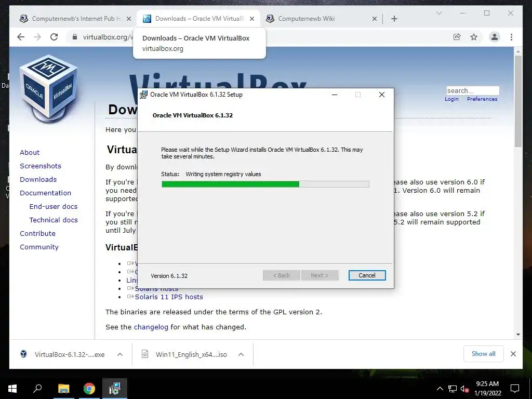
Task: Open the Downloads sidebar link
Action: point(38,179)
